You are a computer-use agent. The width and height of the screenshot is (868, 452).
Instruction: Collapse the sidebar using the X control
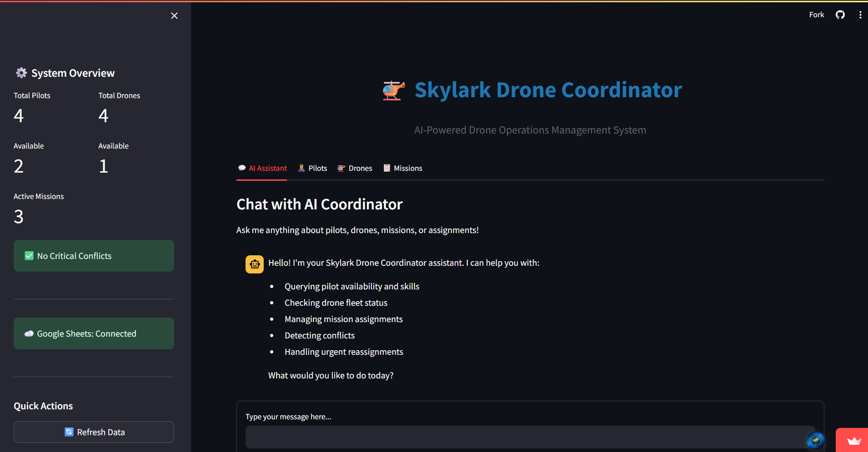pyautogui.click(x=174, y=15)
